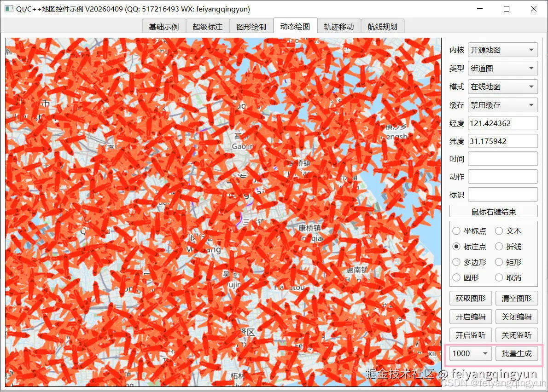Click the 开启监听 button
548x392 pixels.
point(471,335)
